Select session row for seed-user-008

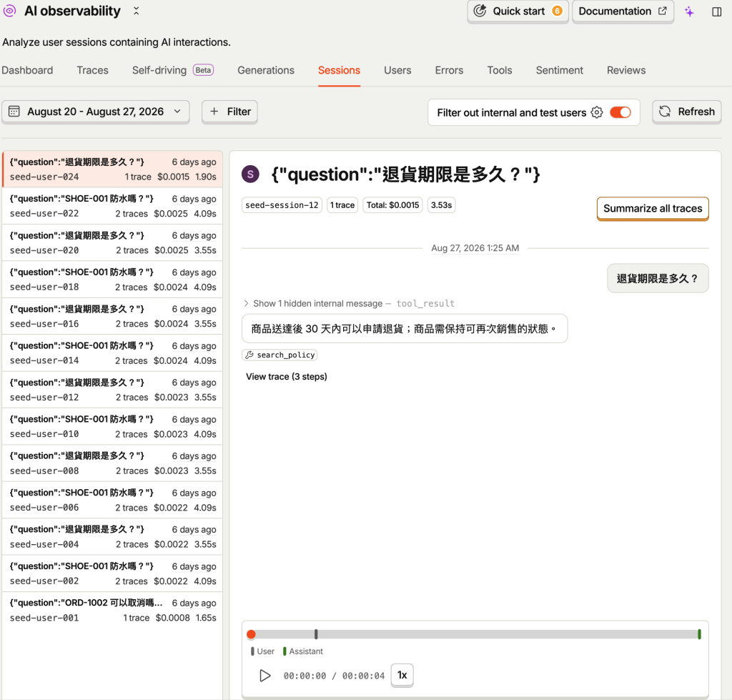pos(112,463)
